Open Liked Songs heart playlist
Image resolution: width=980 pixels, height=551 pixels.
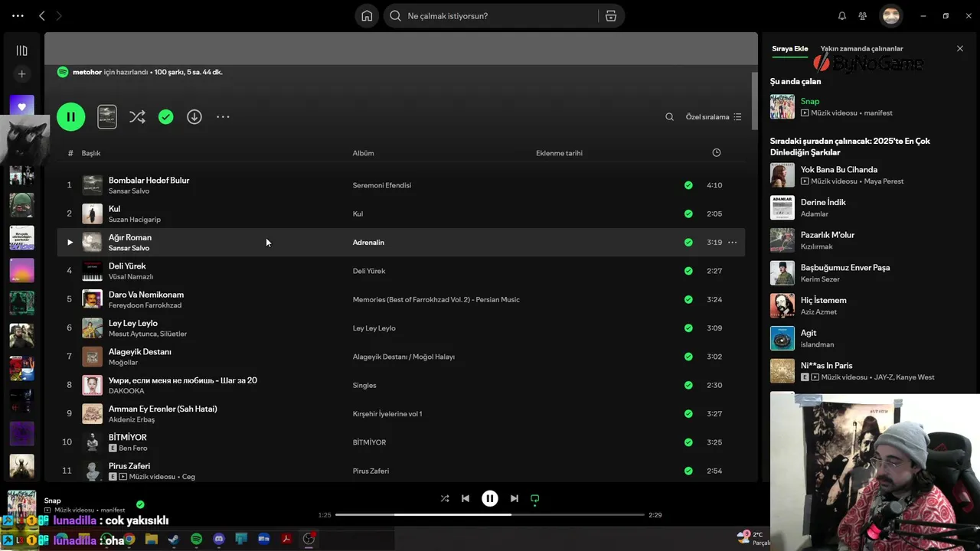pos(21,107)
